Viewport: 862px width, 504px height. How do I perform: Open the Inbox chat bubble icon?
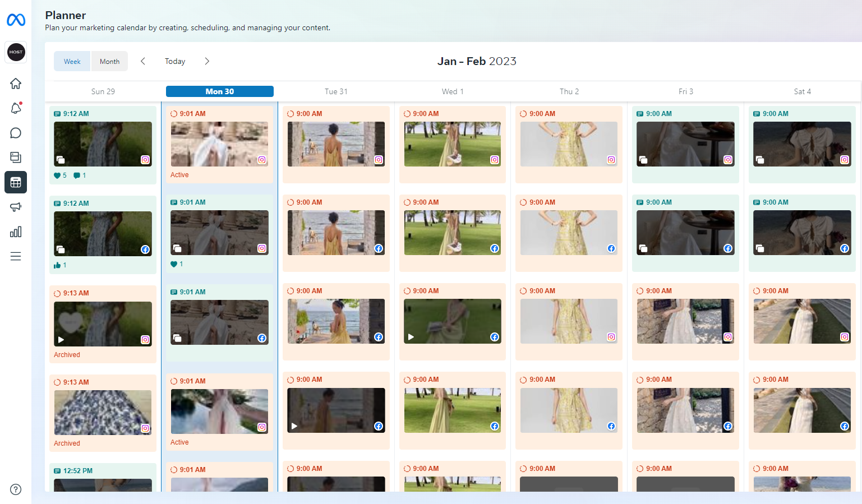(x=16, y=133)
